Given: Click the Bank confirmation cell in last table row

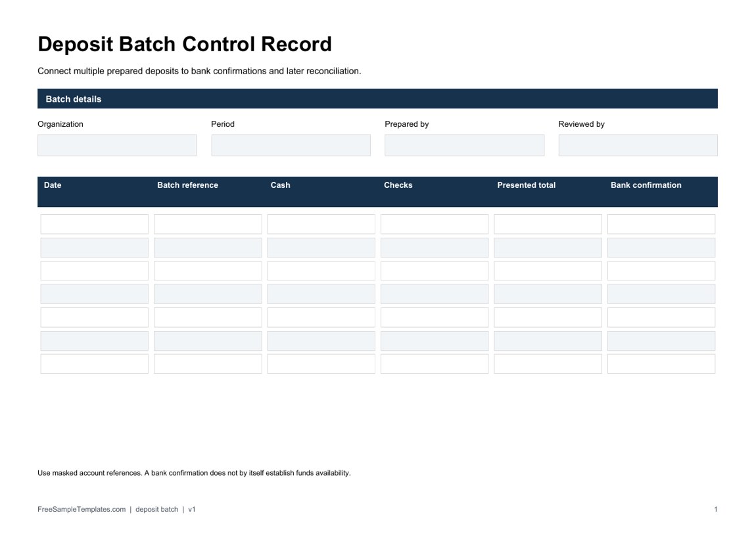Looking at the screenshot, I should click(661, 364).
